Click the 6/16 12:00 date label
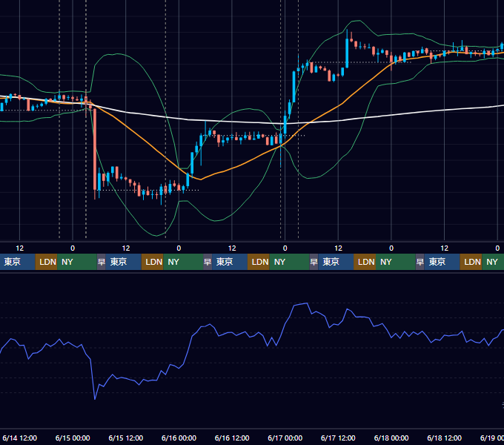 [x=232, y=438]
